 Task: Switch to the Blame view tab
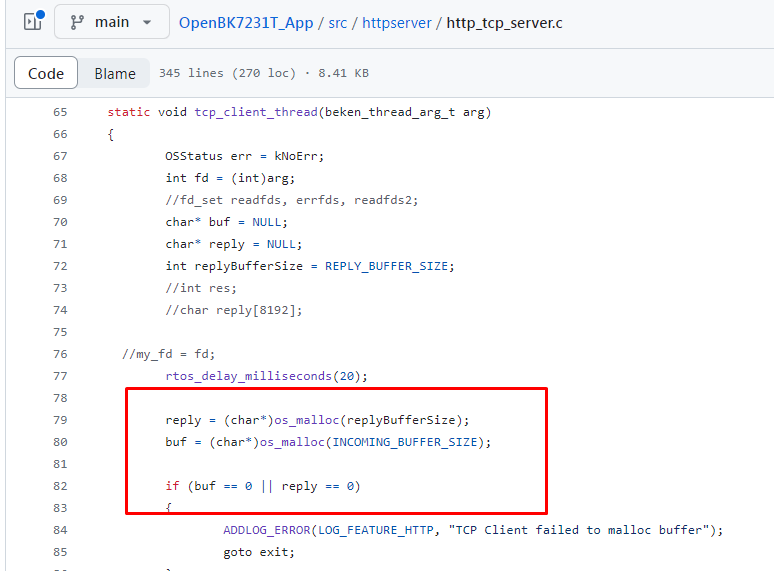(115, 73)
